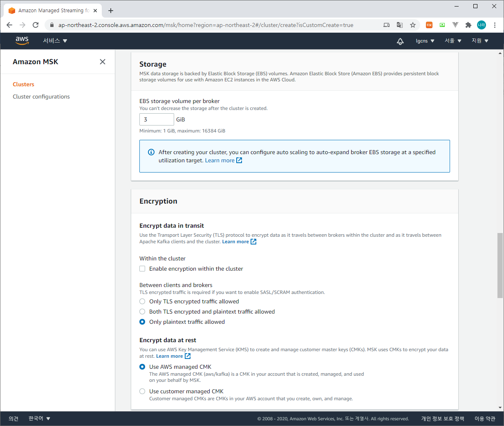Open the 개인 정보 보호 정책 link
Image resolution: width=504 pixels, height=426 pixels.
(x=443, y=419)
